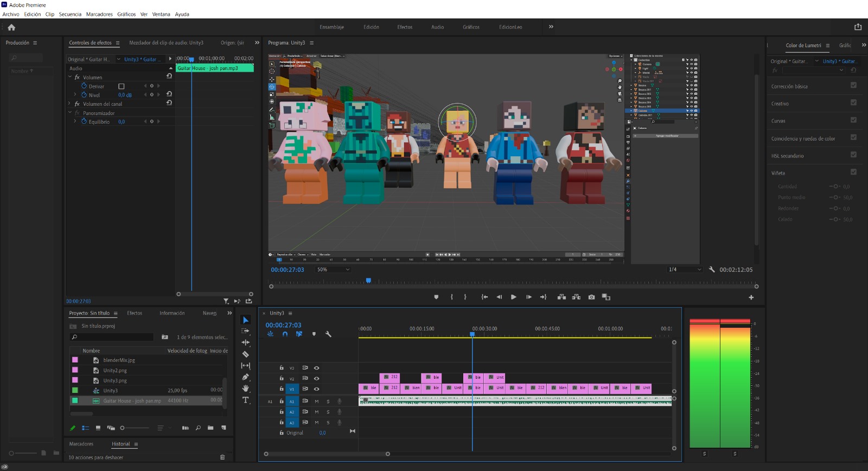
Task: Expand Volumen del canal effect
Action: tap(69, 104)
